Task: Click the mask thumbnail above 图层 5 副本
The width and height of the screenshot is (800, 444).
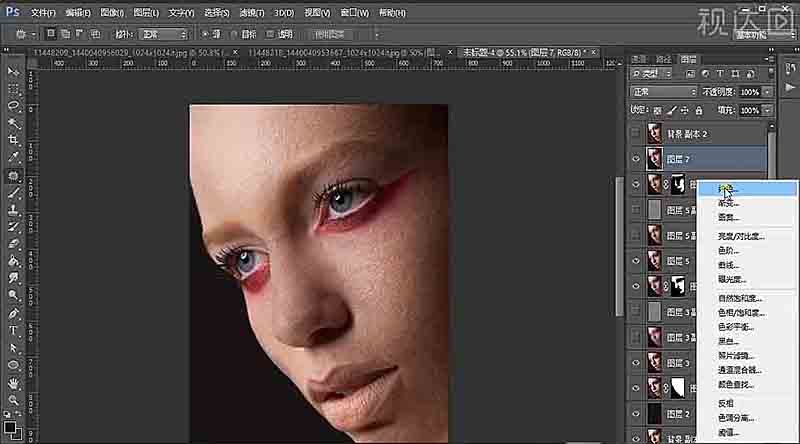Action: (678, 184)
